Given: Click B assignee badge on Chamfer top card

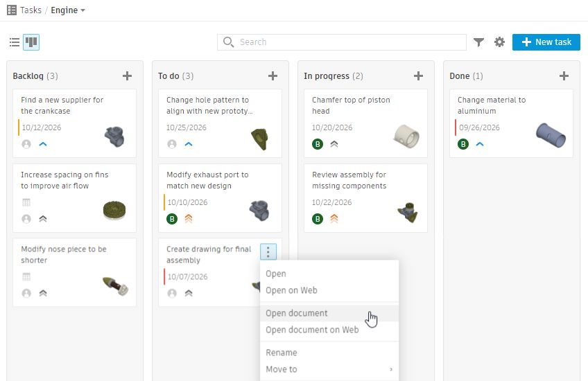Looking at the screenshot, I should pos(318,144).
